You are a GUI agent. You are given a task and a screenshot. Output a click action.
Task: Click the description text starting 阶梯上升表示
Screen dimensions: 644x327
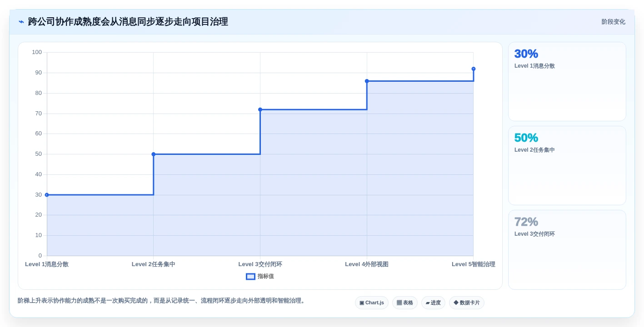[162, 301]
